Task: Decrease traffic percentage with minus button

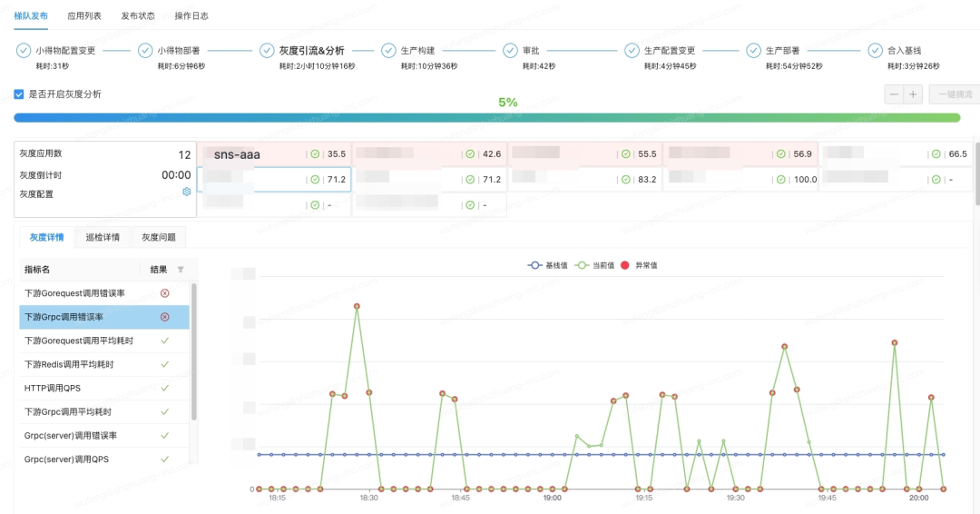Action: [895, 94]
